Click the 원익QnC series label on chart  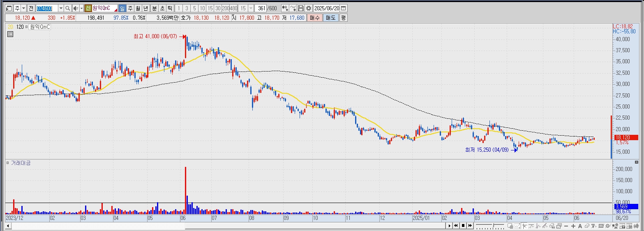[40, 27]
